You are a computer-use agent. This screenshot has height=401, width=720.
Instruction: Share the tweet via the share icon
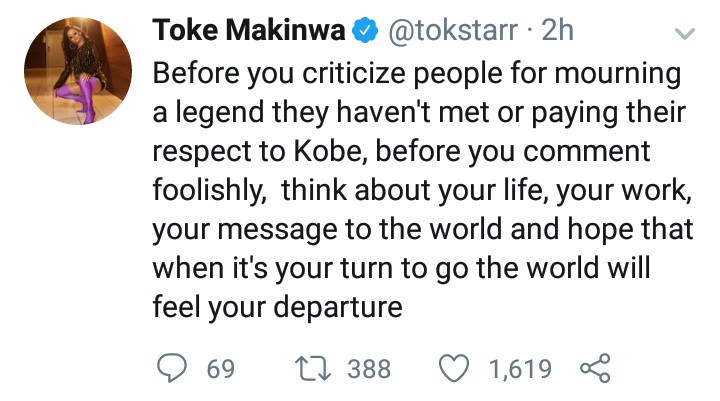pos(596,369)
